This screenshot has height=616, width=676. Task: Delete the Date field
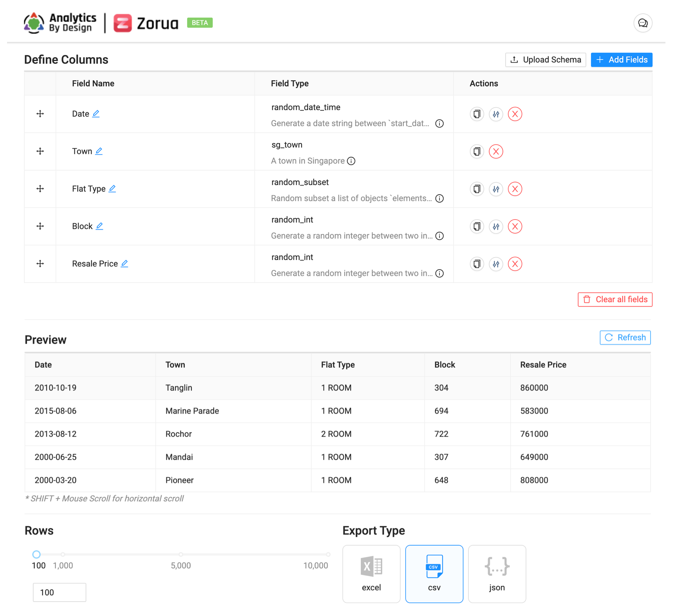pyautogui.click(x=515, y=114)
